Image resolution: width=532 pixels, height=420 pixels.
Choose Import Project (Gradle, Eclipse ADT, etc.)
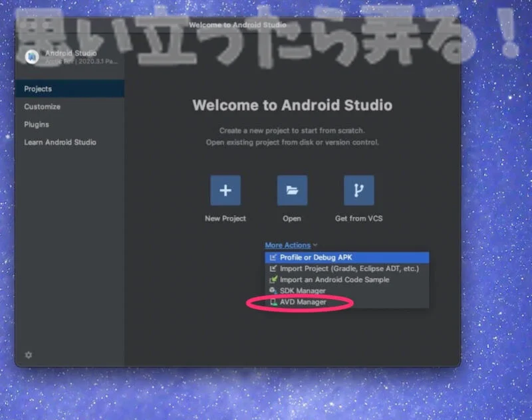click(x=346, y=269)
